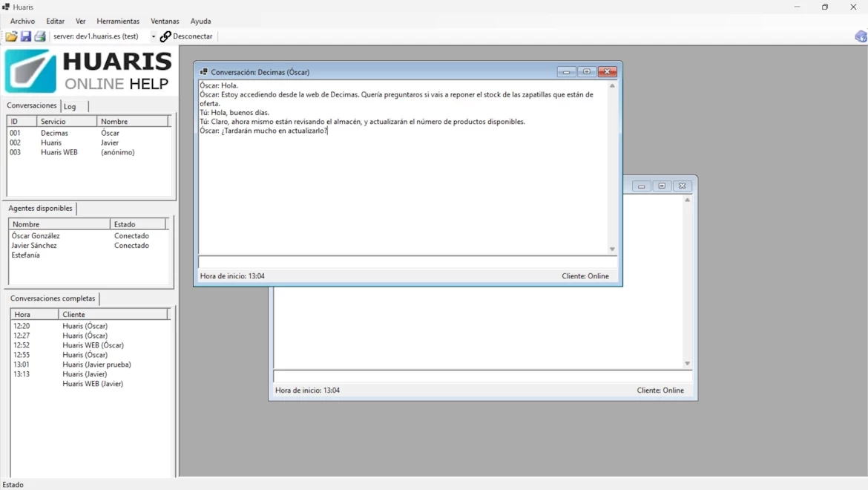This screenshot has height=490, width=868.
Task: Select agent Javier Sánchez
Action: click(88, 245)
